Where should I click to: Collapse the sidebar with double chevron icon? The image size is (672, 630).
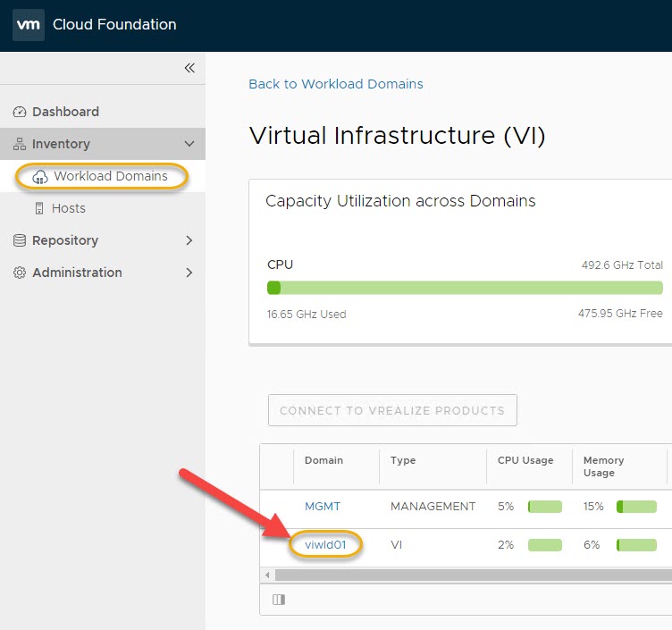coord(189,68)
